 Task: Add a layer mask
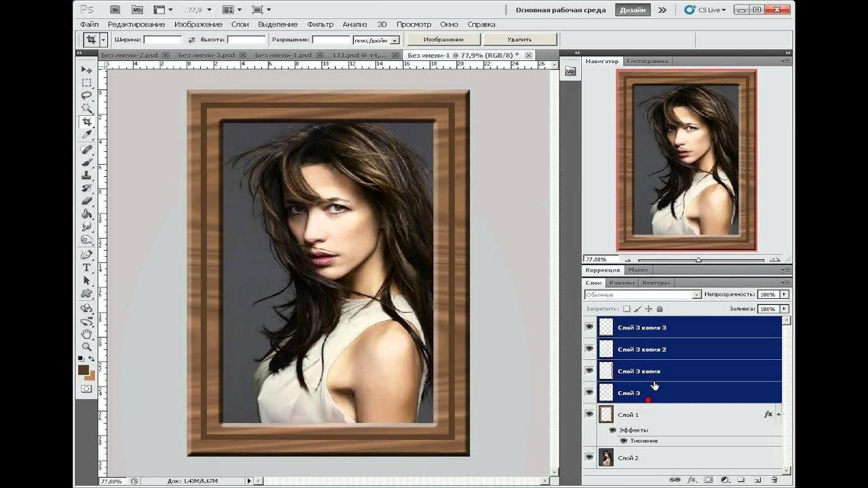click(708, 479)
